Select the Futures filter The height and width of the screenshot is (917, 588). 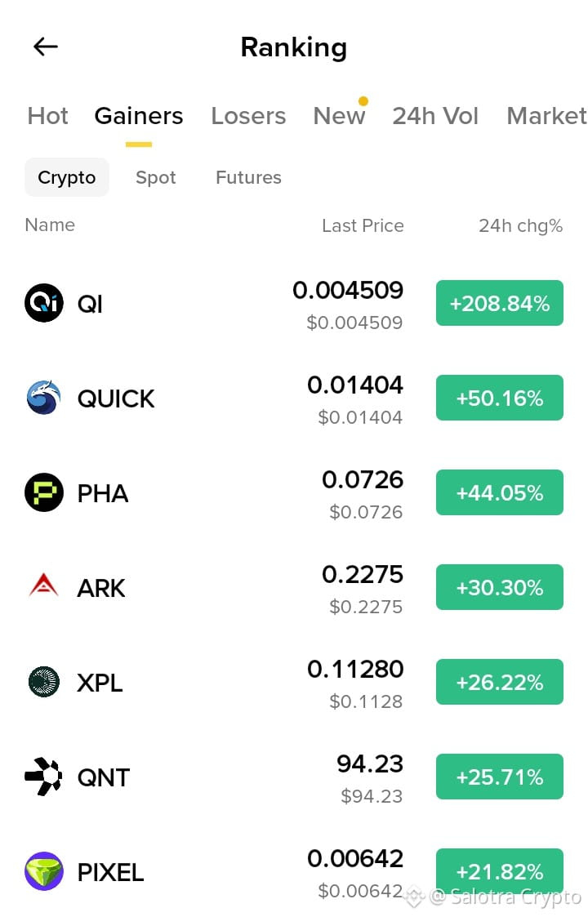click(248, 177)
